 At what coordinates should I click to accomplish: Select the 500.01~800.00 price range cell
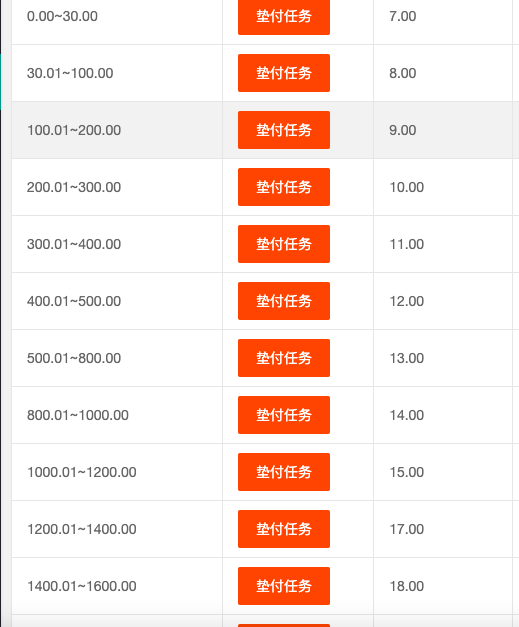pyautogui.click(x=117, y=358)
